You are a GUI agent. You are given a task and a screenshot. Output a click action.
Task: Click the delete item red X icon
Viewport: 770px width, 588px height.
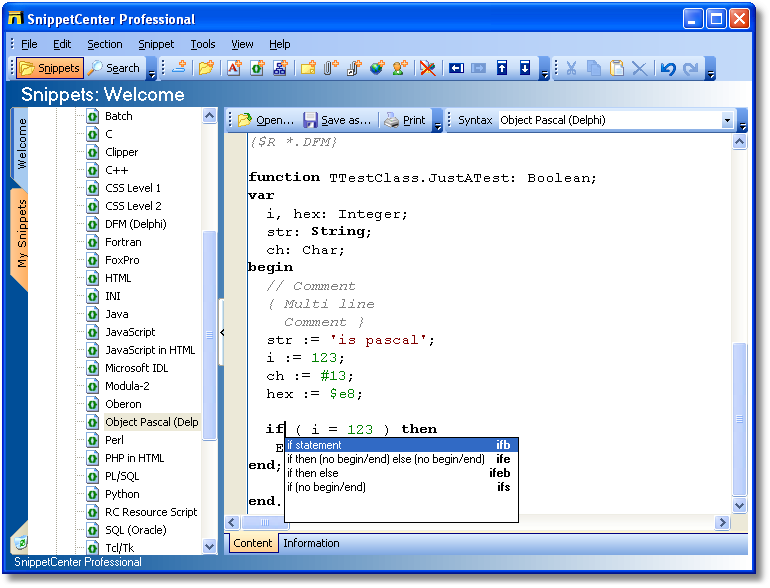point(428,68)
